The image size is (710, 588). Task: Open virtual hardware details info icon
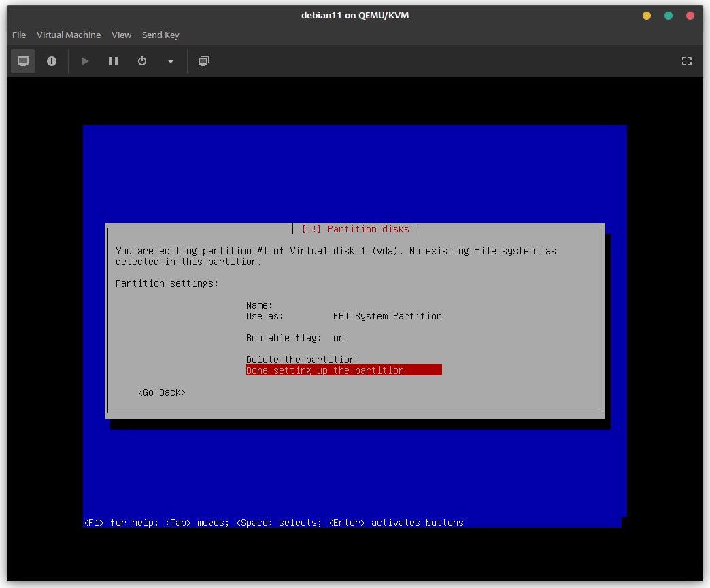tap(52, 61)
